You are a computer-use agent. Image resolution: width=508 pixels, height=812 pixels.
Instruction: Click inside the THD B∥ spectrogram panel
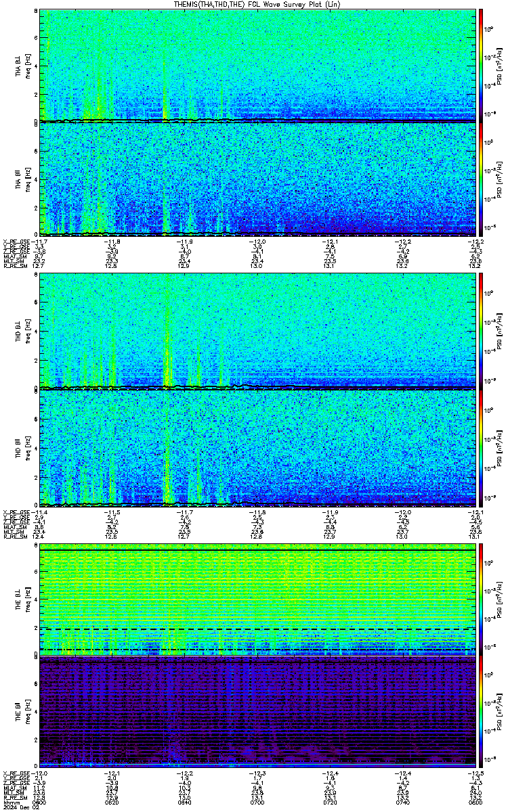(x=257, y=449)
